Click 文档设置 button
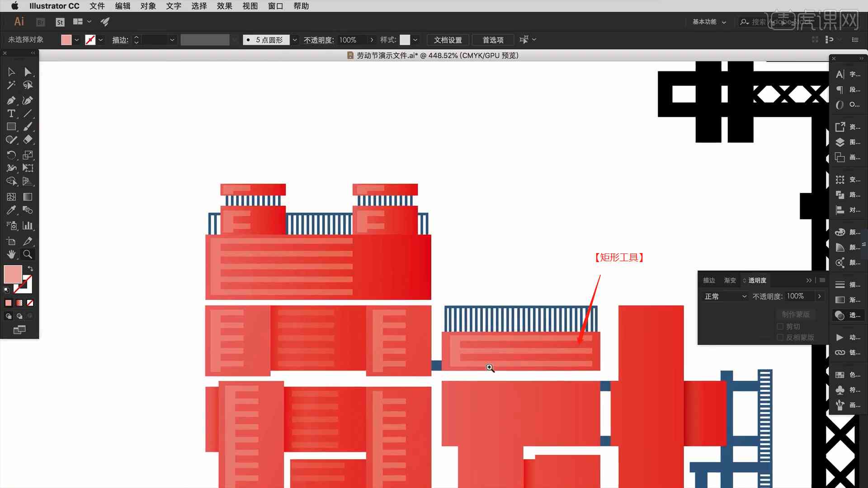Viewport: 868px width, 488px height. [448, 40]
